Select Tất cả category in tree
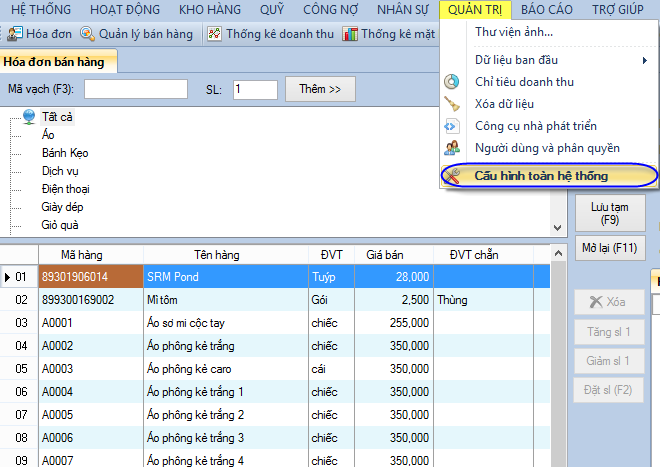 coord(57,117)
